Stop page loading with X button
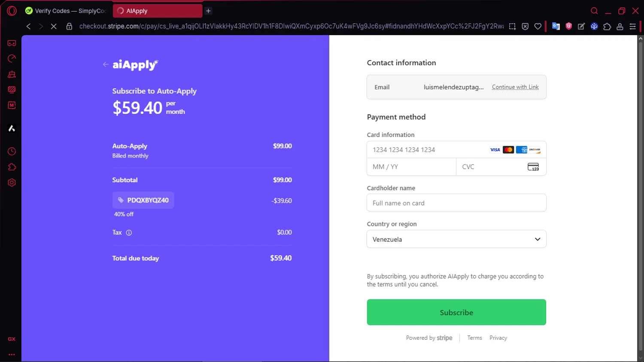Screen dimensions: 644x362 point(54,26)
